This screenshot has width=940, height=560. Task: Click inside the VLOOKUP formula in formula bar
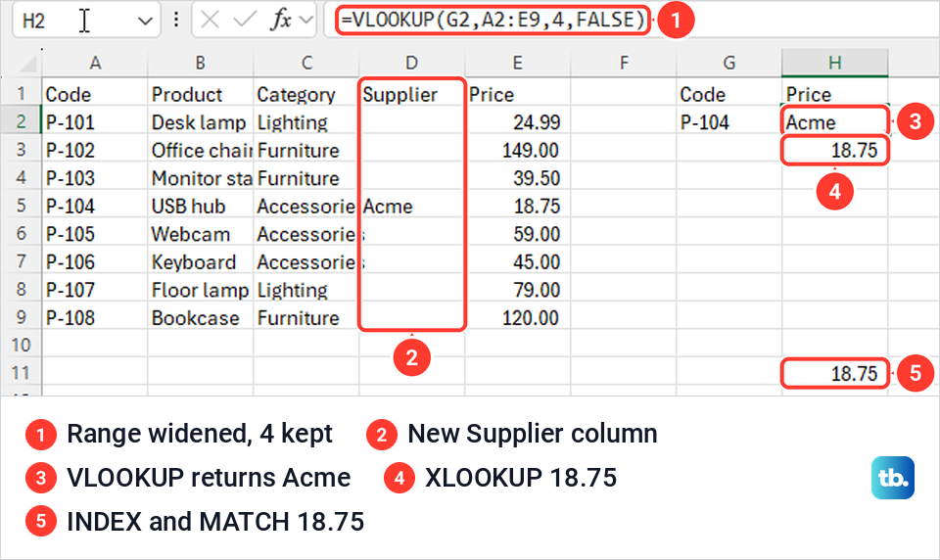pyautogui.click(x=493, y=20)
